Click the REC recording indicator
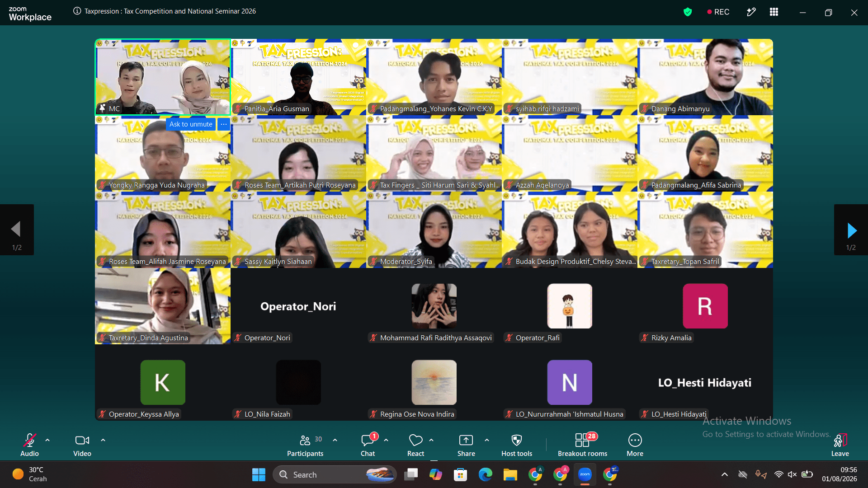Image resolution: width=868 pixels, height=488 pixels. click(x=718, y=12)
